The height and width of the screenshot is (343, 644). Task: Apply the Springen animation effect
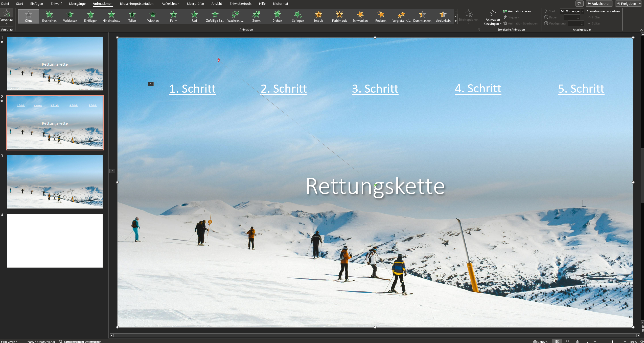298,16
